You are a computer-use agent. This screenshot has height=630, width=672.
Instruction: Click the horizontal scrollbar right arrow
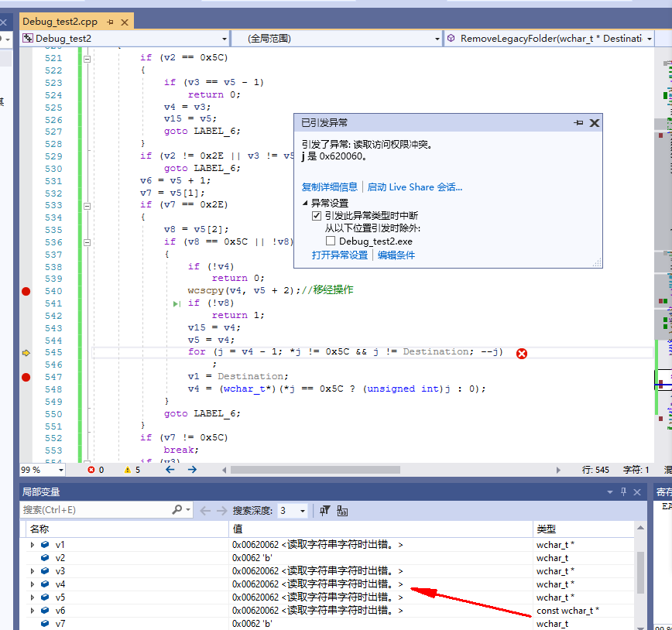(x=558, y=470)
